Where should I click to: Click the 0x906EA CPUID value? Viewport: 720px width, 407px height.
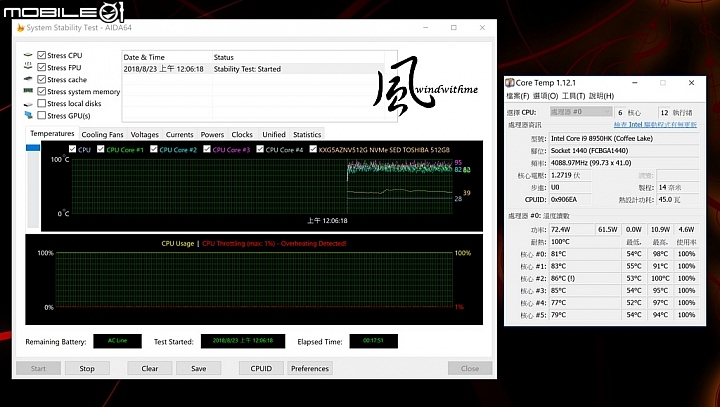[x=570, y=199]
